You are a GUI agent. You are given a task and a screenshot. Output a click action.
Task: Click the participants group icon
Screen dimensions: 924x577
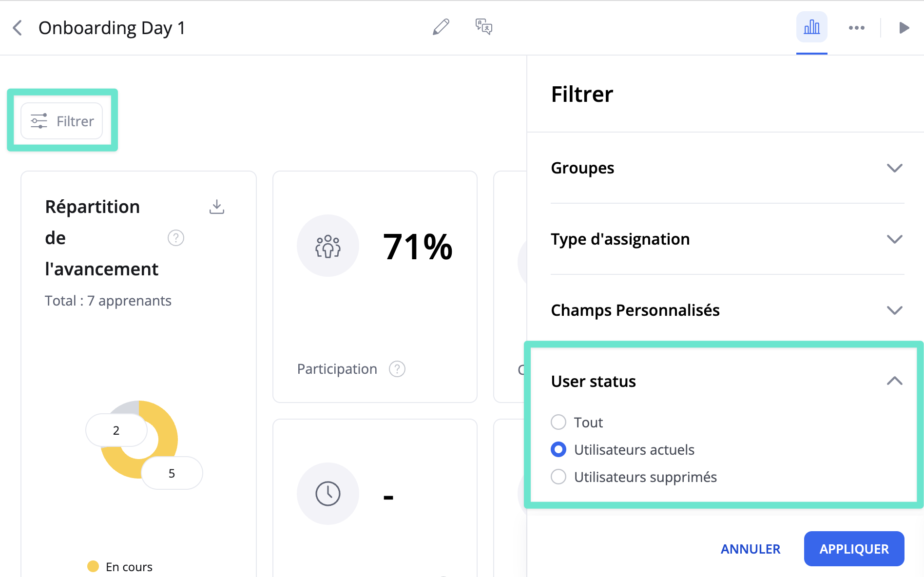(328, 246)
